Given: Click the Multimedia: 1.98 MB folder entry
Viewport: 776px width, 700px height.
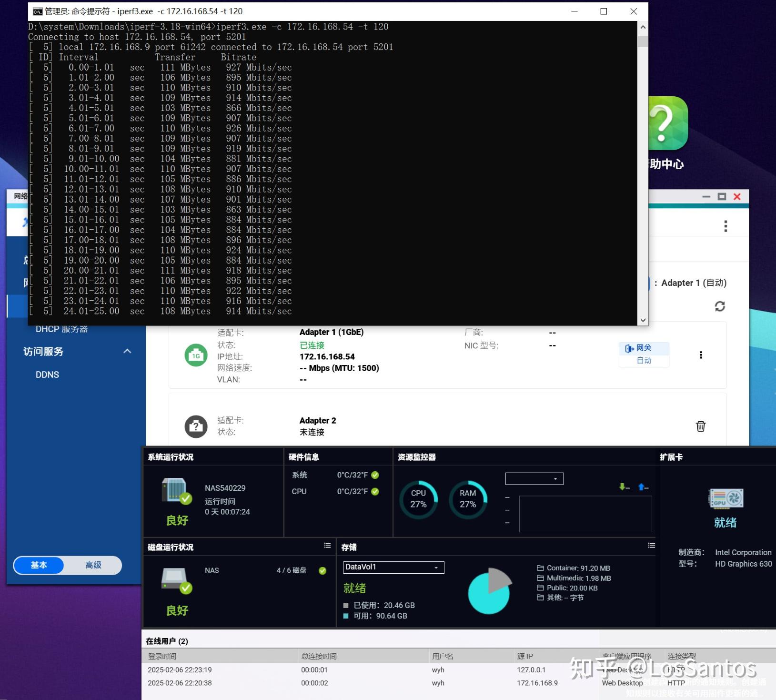Looking at the screenshot, I should (x=574, y=578).
